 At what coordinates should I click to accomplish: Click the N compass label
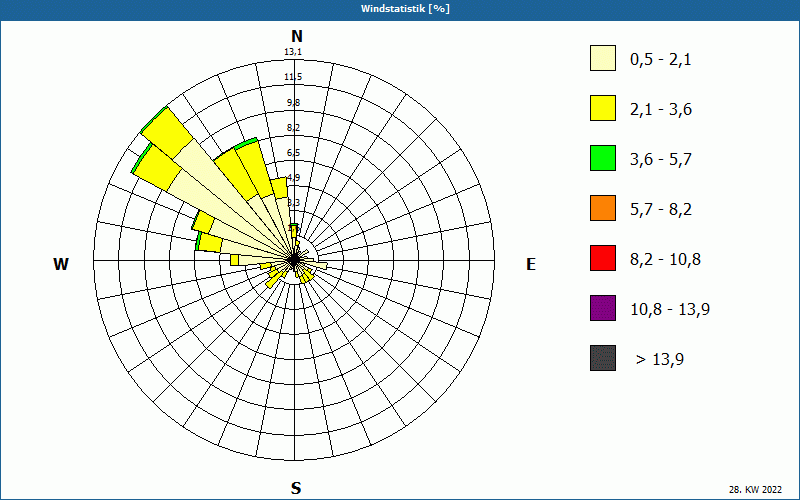point(297,36)
